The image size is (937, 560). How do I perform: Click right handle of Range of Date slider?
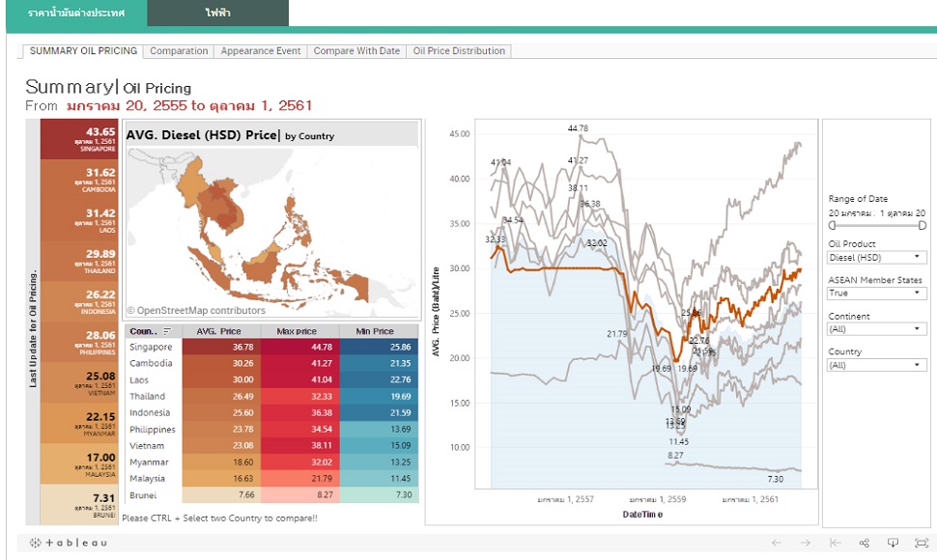(922, 225)
